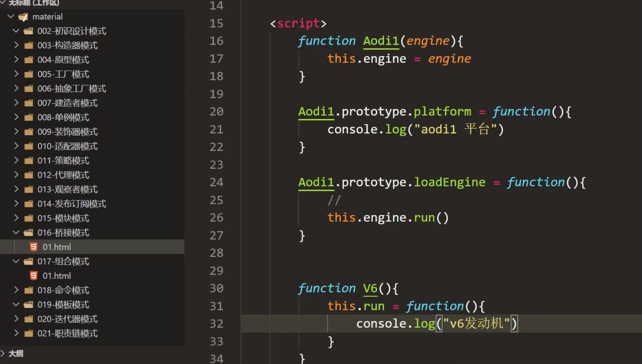Viewport: 642px width, 364px height.
Task: Select the 018-命令模式 folder label
Action: [63, 290]
